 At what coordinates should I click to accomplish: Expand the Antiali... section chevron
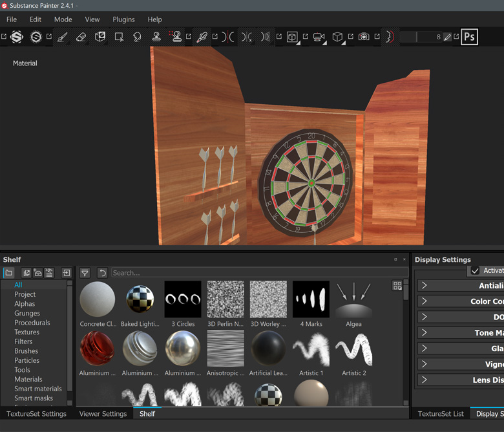point(425,285)
